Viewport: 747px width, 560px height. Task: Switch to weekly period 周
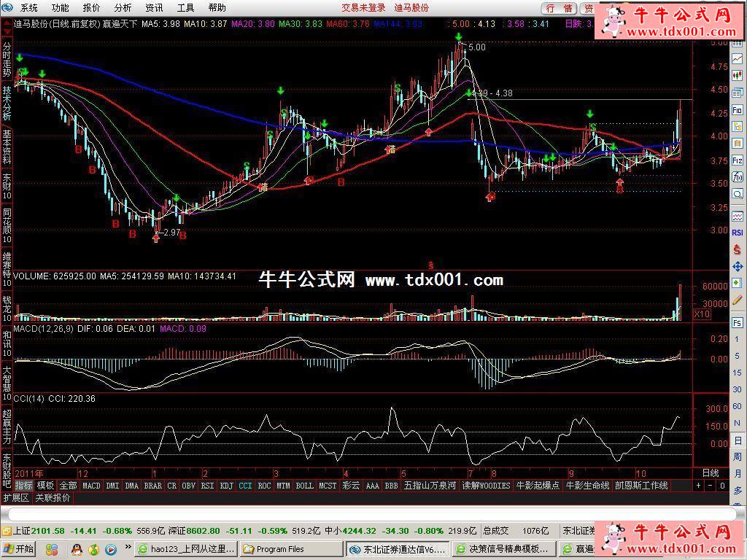(x=738, y=457)
